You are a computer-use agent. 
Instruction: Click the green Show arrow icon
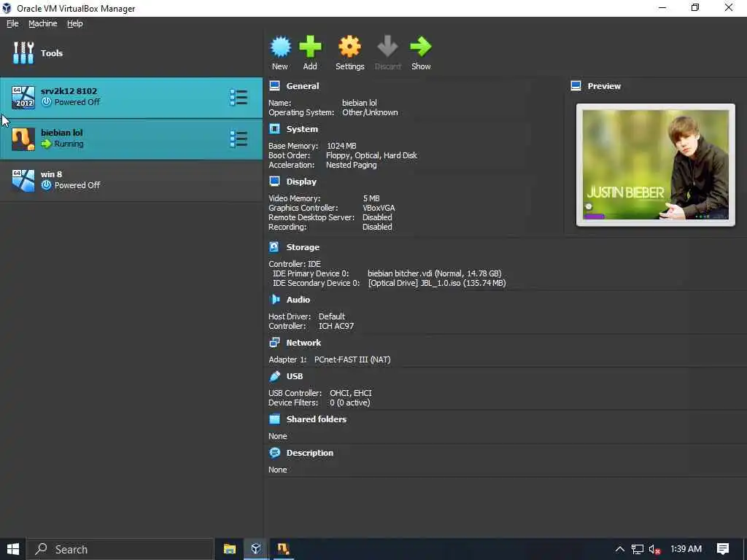421,47
